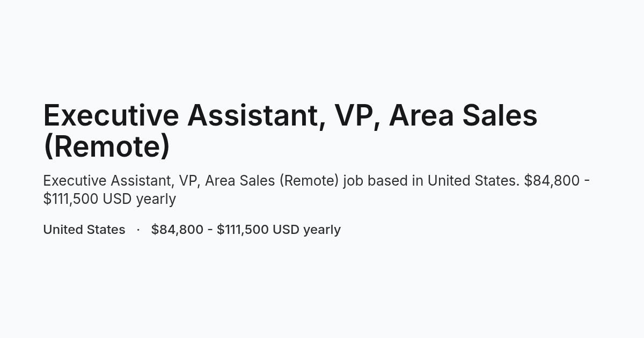
Task: Click the dot separator between location and salary
Action: click(138, 230)
